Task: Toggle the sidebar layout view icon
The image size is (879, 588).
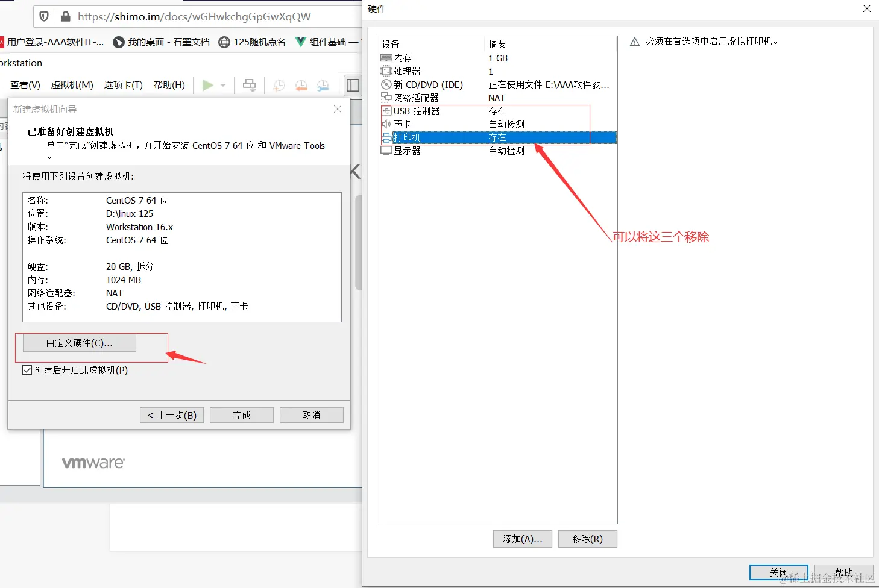Action: coord(353,86)
